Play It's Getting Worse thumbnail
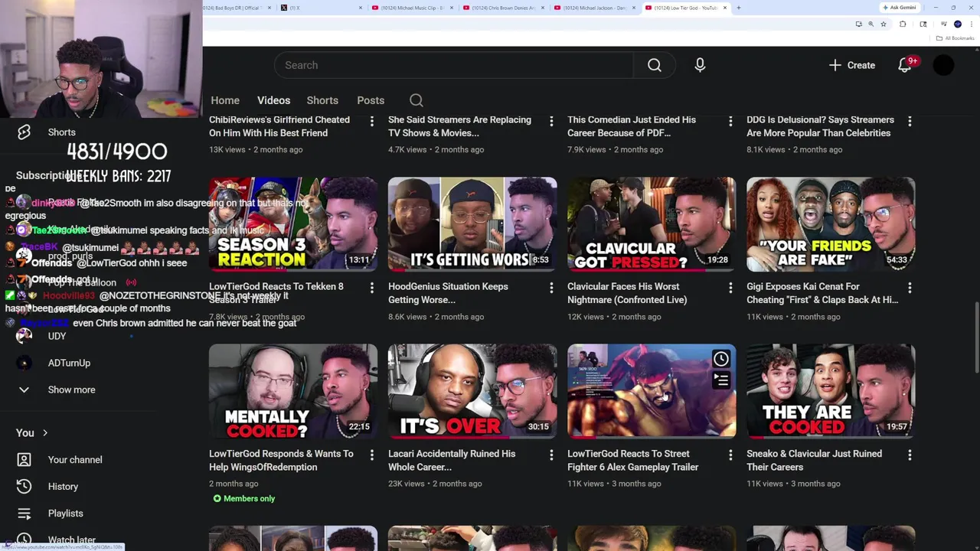Image resolution: width=980 pixels, height=551 pixels. 472,224
